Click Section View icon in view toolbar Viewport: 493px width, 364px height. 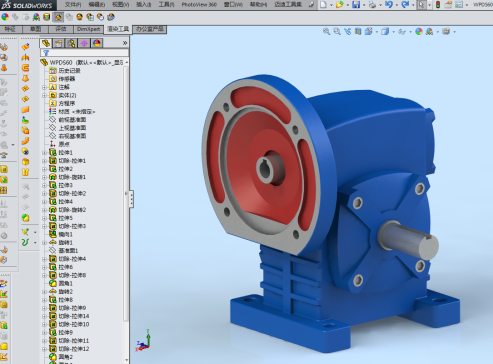358,31
